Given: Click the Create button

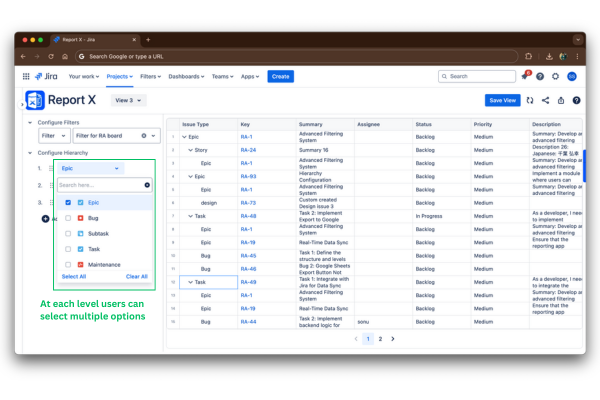Looking at the screenshot, I should (280, 77).
